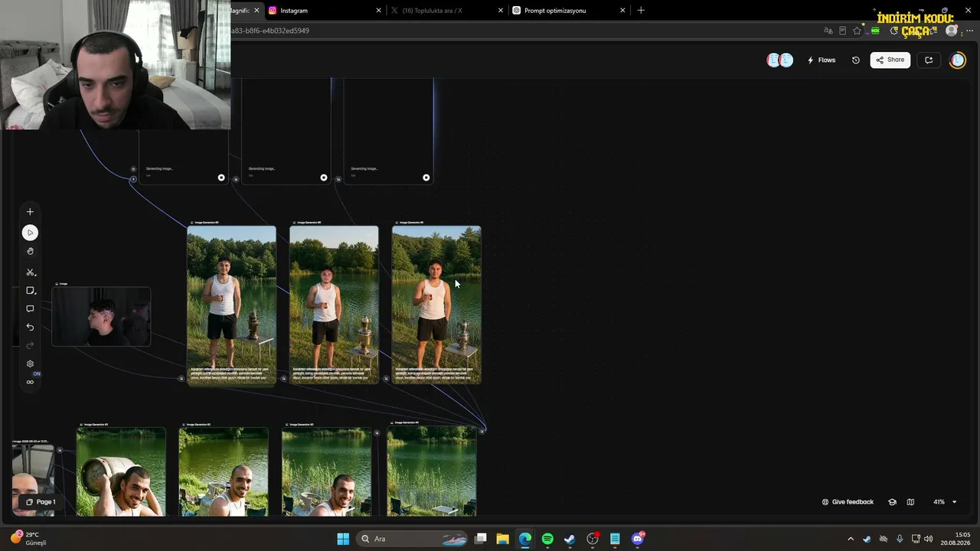
Task: Open version history clock icon
Action: tap(856, 60)
